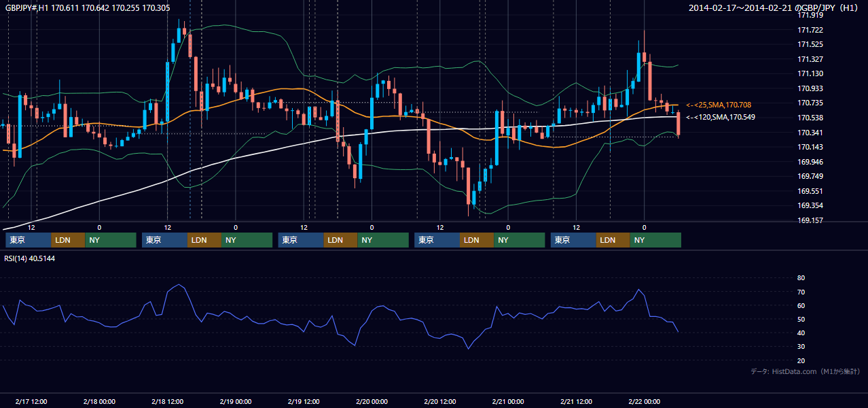Select the 2/19 00:00 time axis label

point(236,401)
